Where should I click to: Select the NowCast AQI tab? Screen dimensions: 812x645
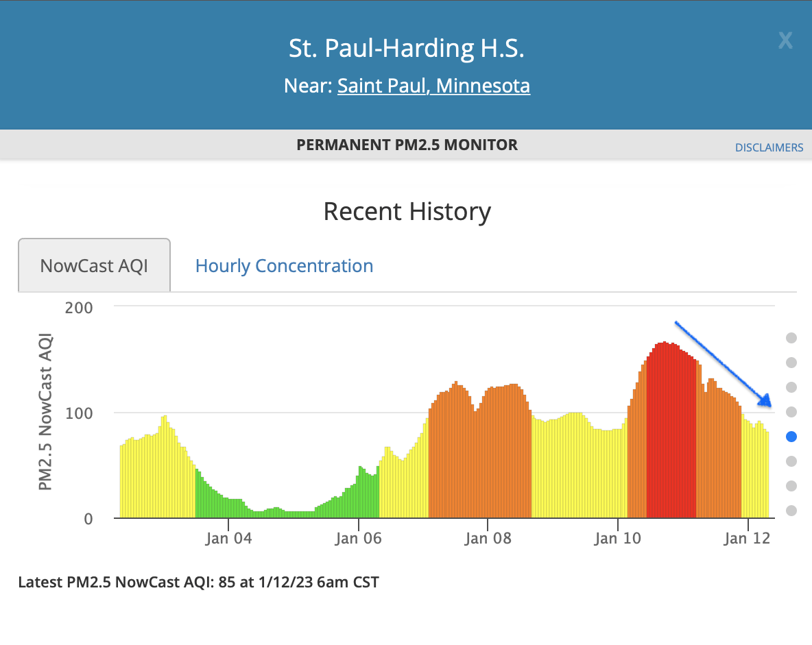pos(94,266)
